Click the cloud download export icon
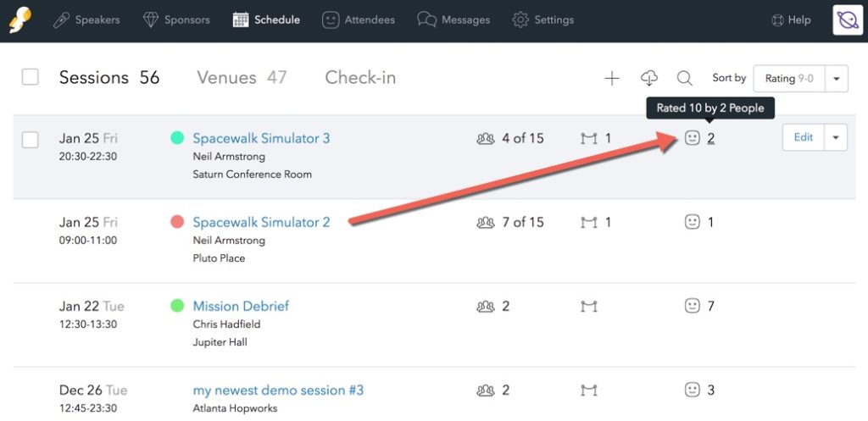The image size is (868, 421). (x=648, y=78)
